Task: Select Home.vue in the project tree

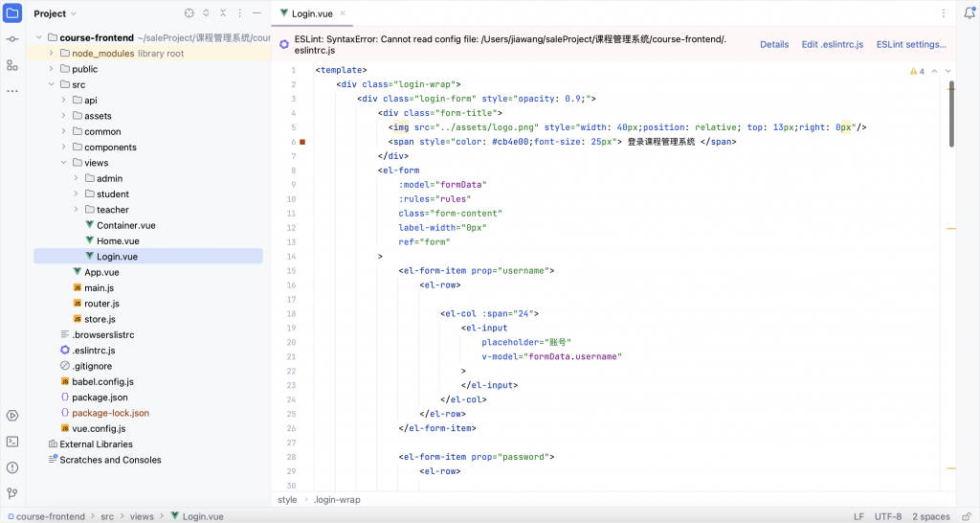Action: point(117,241)
